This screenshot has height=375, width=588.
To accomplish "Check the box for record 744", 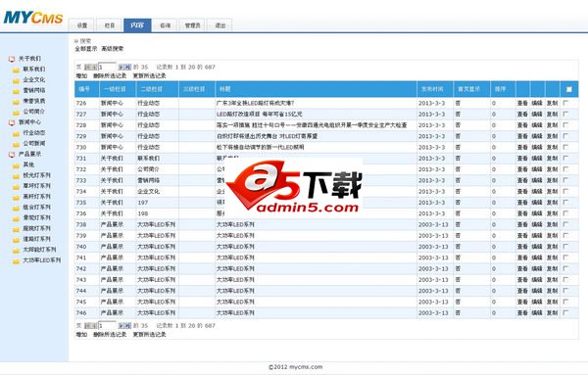I will click(565, 291).
